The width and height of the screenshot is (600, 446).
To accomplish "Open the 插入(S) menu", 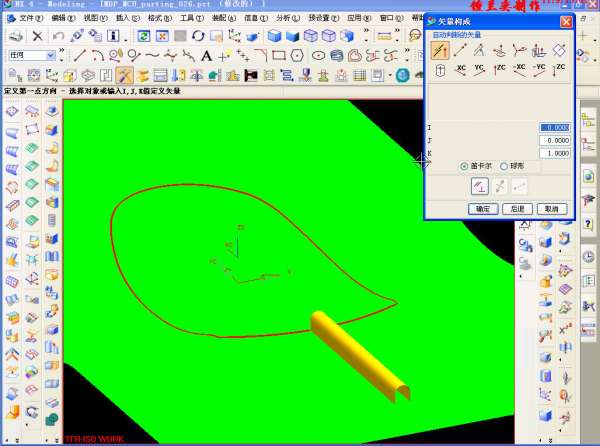I will pos(127,18).
